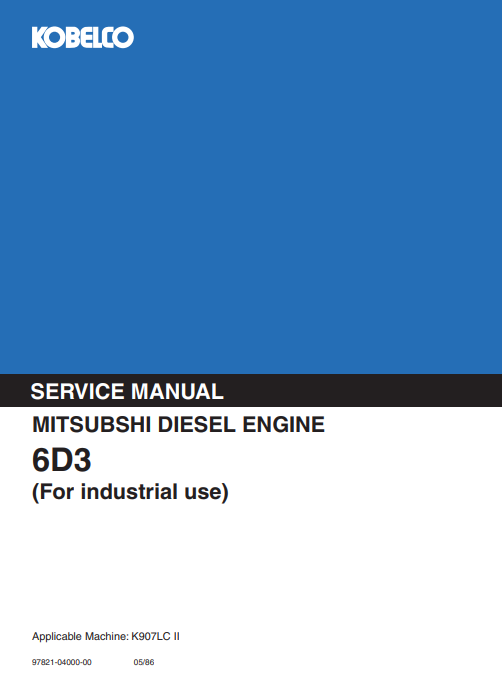Click the date code 05/86
This screenshot has height=696, width=502.
coord(144,662)
